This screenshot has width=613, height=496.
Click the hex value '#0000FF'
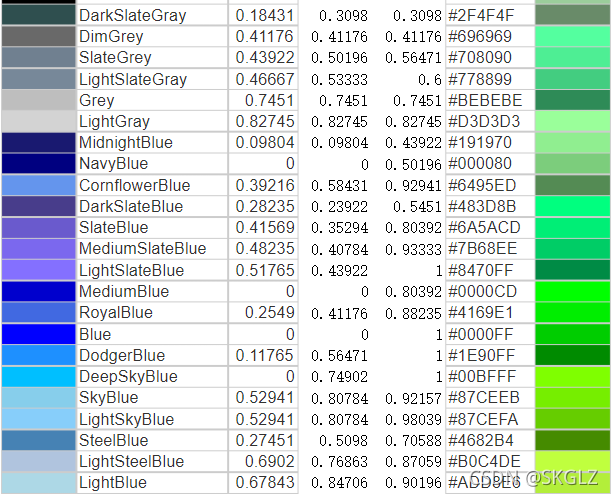pyautogui.click(x=480, y=334)
